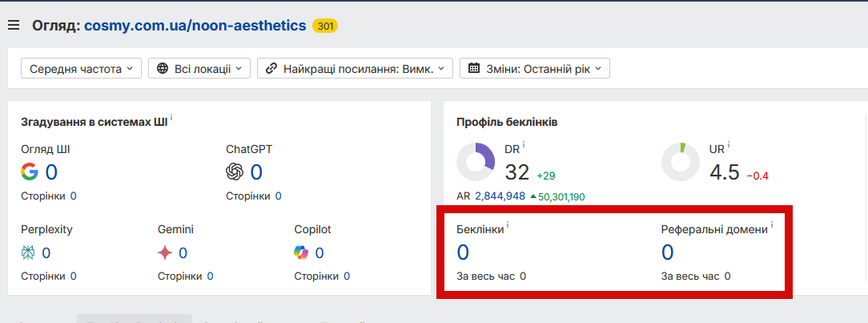Open Найкращі посилання: Вимк. dropdown
Image resolution: width=868 pixels, height=323 pixels.
pos(355,68)
